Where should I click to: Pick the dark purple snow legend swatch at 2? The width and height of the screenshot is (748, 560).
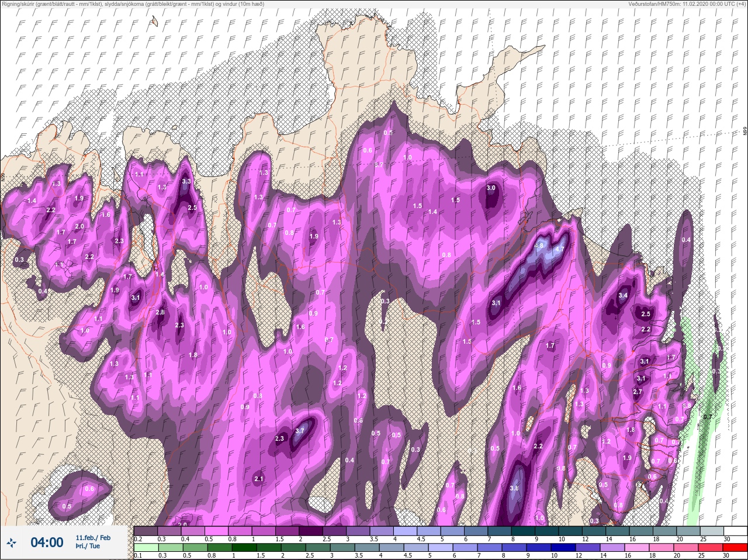(x=311, y=531)
